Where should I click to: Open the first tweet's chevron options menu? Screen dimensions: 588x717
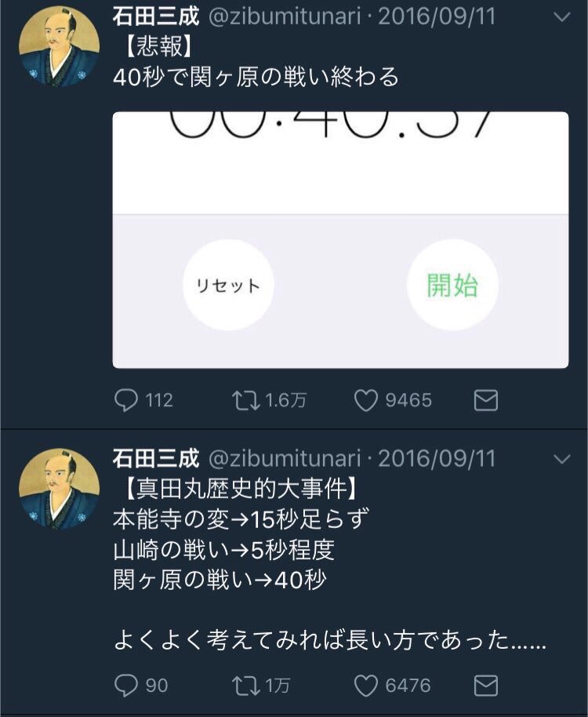[x=561, y=17]
